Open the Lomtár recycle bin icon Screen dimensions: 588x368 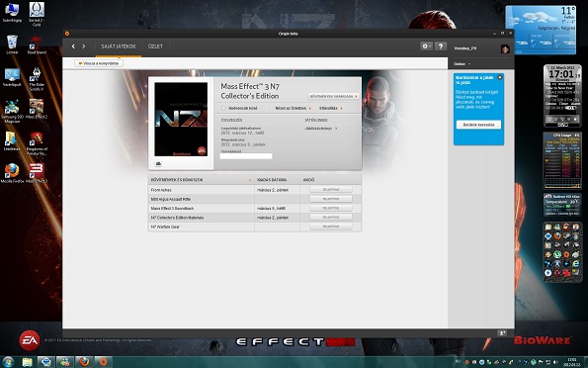[12, 45]
